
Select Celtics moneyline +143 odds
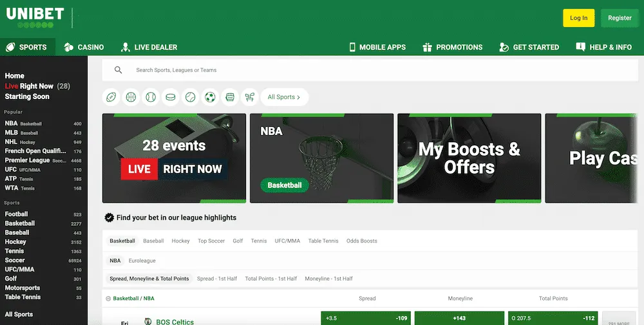point(459,318)
